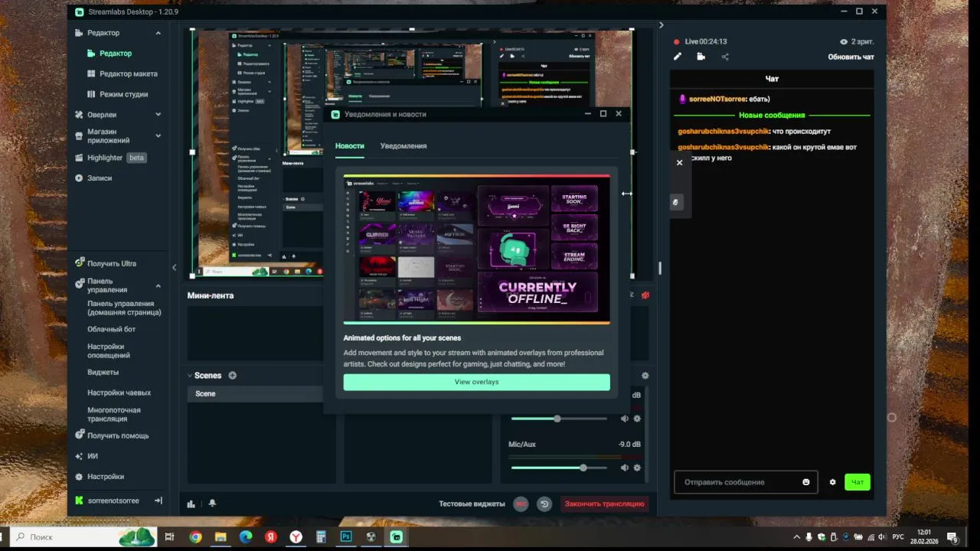Click the replay buffer circular arrow button
Screen dimensions: 980x551
point(544,504)
